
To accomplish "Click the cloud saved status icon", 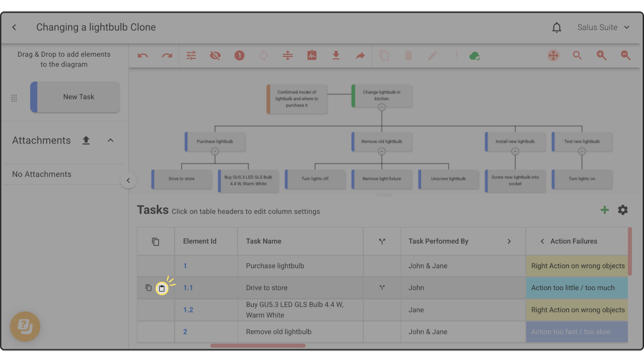I will pos(475,56).
